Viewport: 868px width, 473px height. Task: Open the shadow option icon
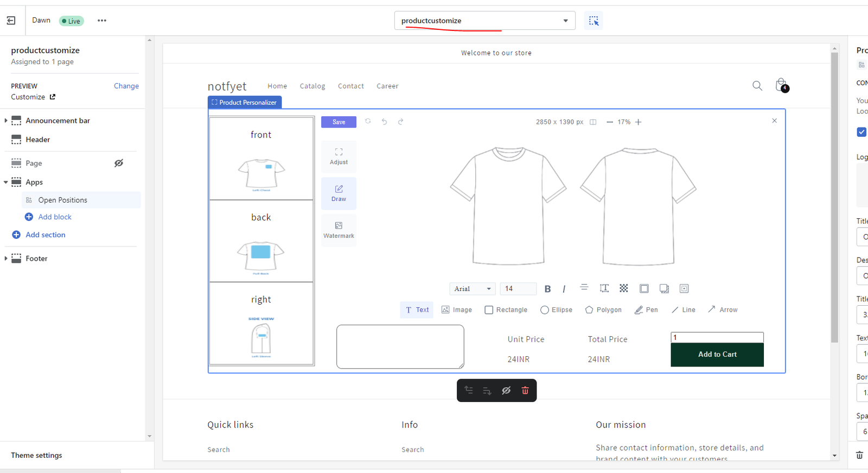coord(664,288)
